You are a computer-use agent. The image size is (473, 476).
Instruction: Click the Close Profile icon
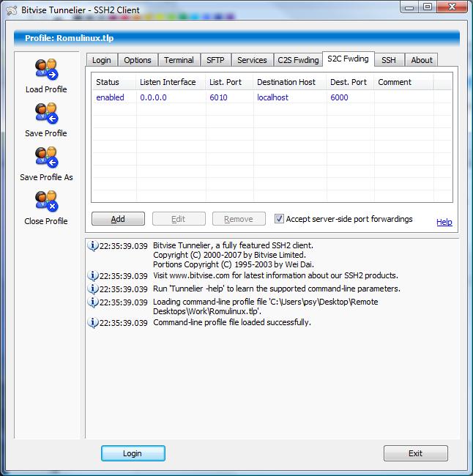pyautogui.click(x=46, y=201)
